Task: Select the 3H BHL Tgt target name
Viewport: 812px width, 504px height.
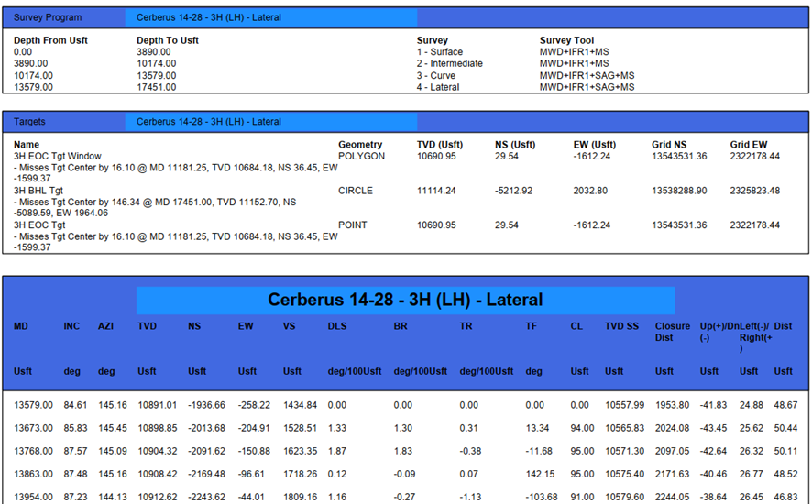Action: (38, 191)
